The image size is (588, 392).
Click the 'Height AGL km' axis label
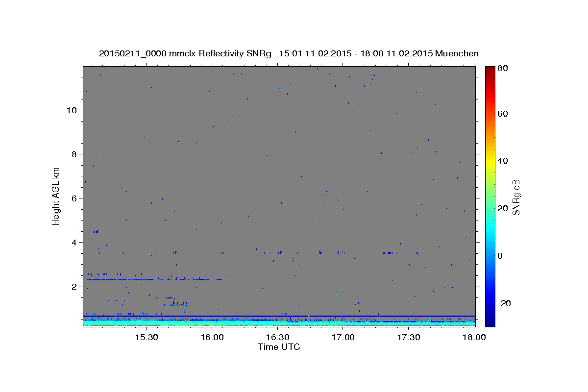point(56,196)
